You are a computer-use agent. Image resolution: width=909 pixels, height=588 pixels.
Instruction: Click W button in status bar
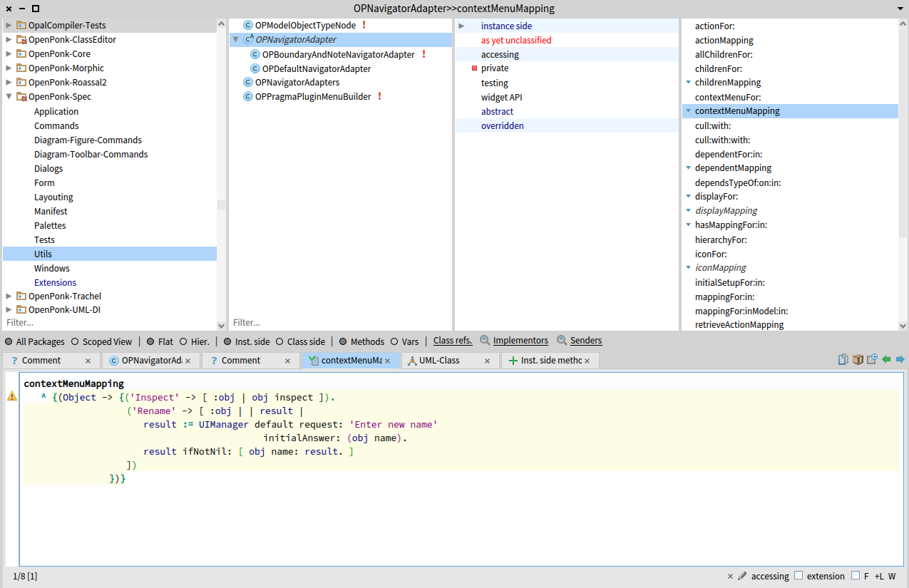click(x=892, y=576)
